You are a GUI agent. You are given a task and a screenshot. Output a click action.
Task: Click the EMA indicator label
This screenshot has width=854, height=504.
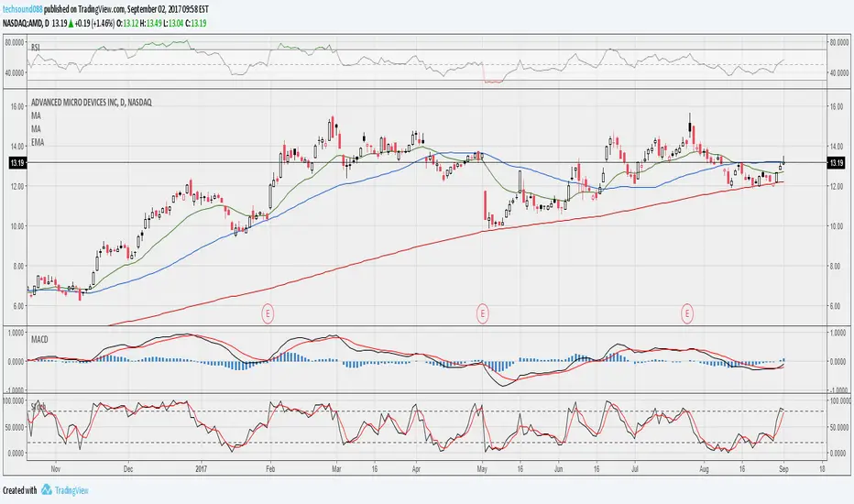[x=38, y=142]
